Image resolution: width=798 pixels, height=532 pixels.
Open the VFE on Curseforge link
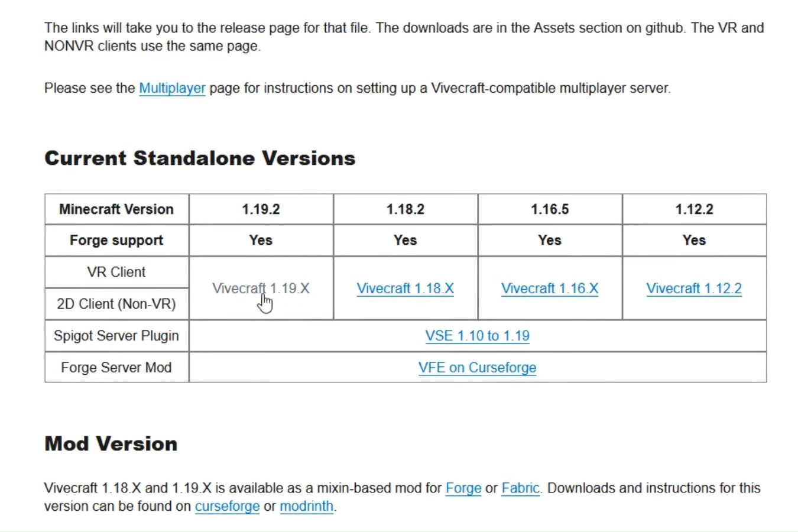pyautogui.click(x=477, y=368)
